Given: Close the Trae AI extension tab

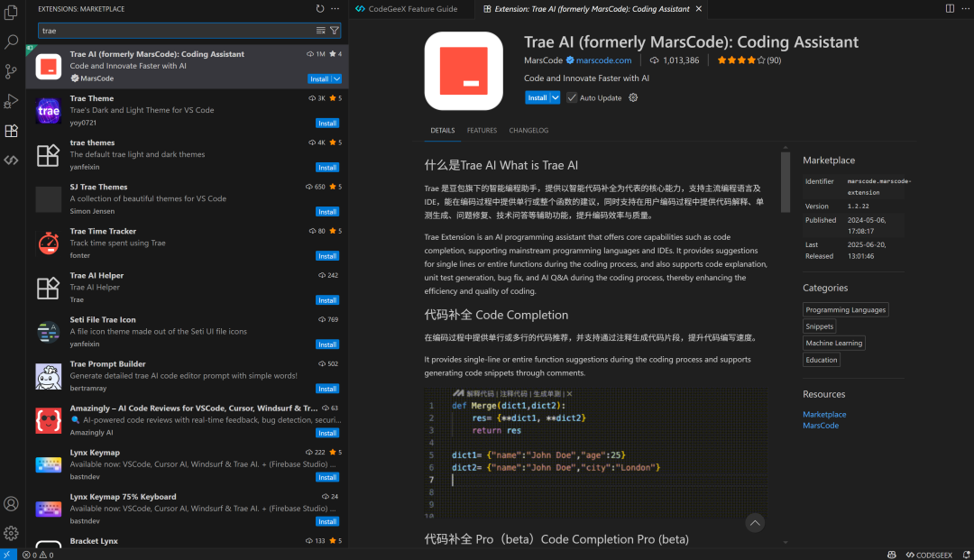Looking at the screenshot, I should point(699,9).
